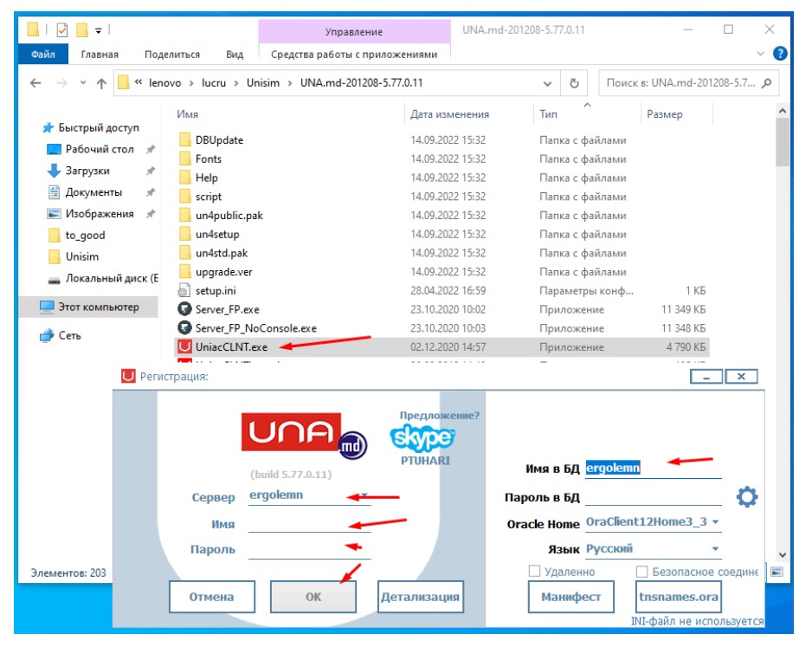Image resolution: width=812 pixels, height=647 pixels.
Task: Click lucru in the address breadcrumb
Action: 213,83
